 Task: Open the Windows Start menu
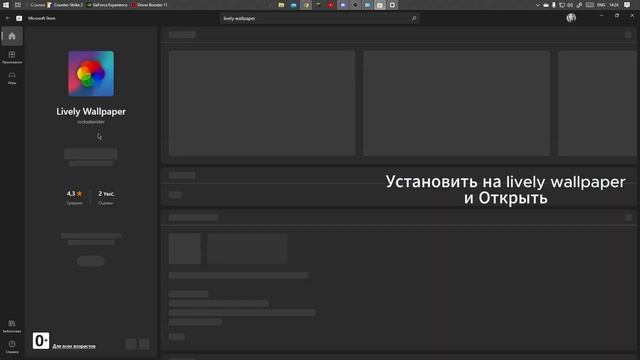[6, 5]
